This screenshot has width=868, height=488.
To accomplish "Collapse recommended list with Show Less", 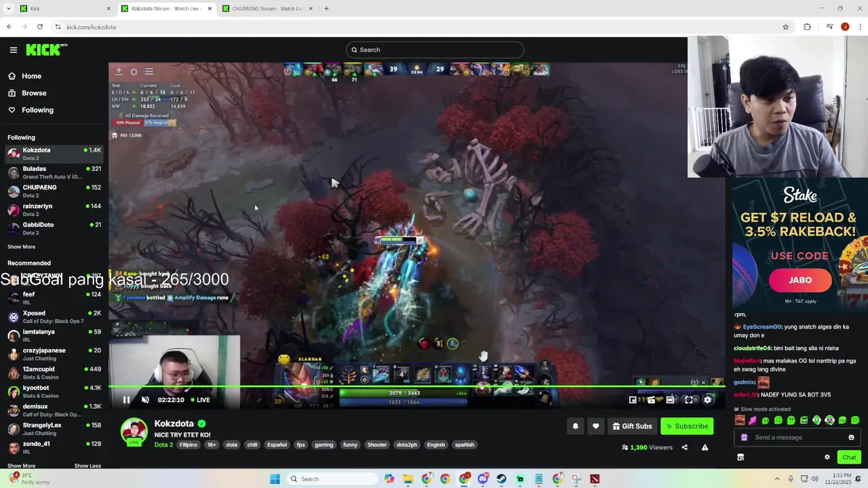I will pyautogui.click(x=87, y=466).
